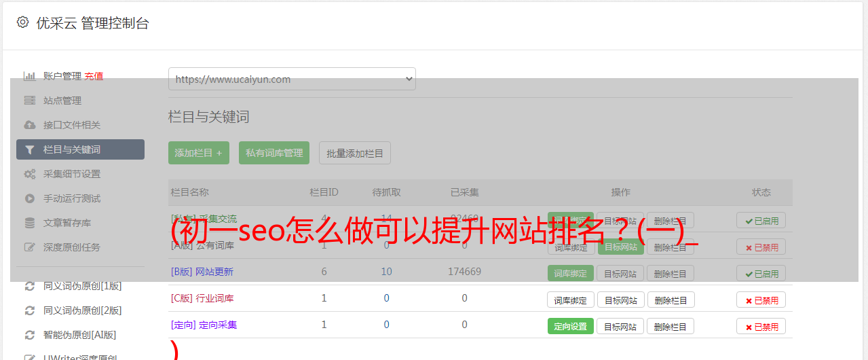Image resolution: width=868 pixels, height=360 pixels.
Task: Toggle the 已启用 status for 网站更新
Action: [761, 273]
